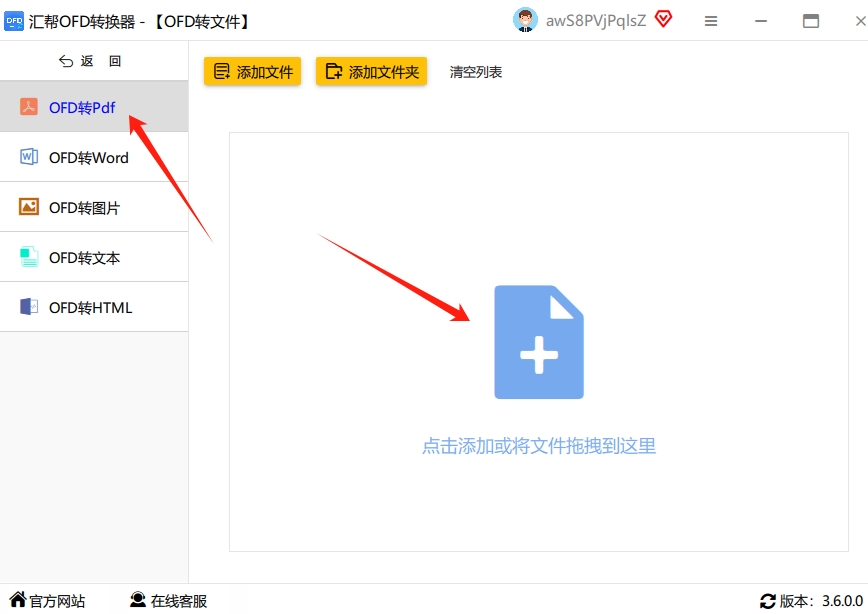Image resolution: width=868 pixels, height=614 pixels.
Task: Open 在线客服 support link
Action: 169,600
